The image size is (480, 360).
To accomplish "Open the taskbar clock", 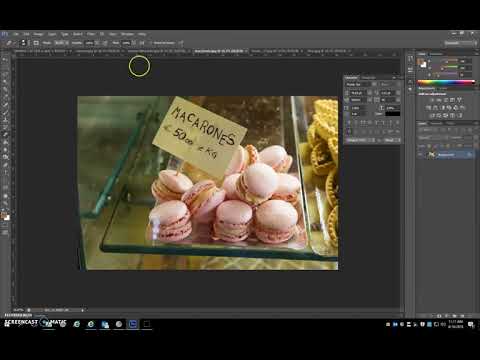I will 456,324.
